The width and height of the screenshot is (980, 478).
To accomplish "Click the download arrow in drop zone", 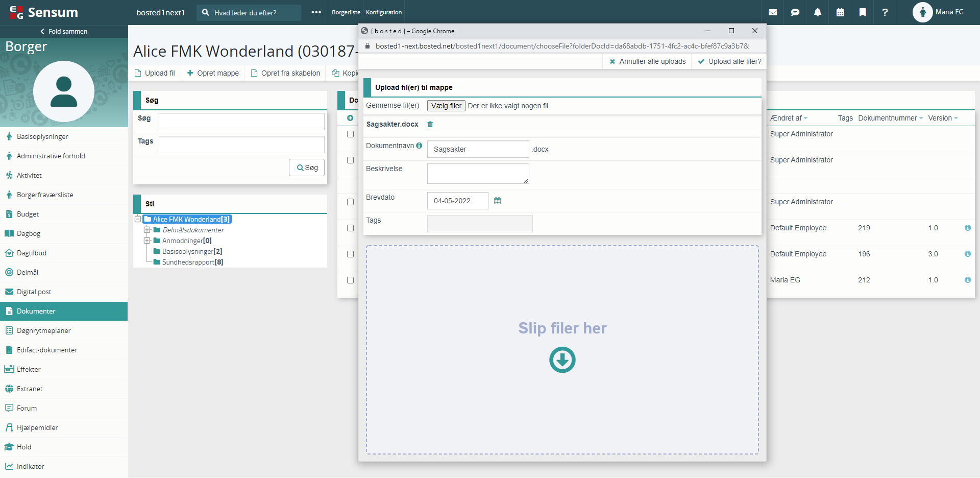I will tap(562, 360).
